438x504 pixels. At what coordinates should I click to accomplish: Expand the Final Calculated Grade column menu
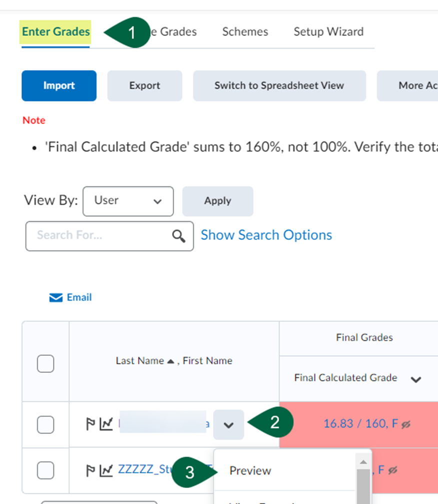(416, 379)
